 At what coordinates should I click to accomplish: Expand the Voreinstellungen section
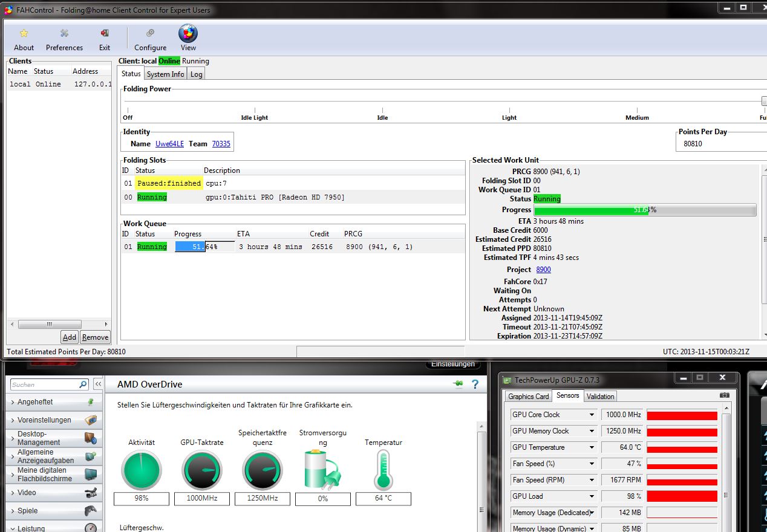[54, 420]
